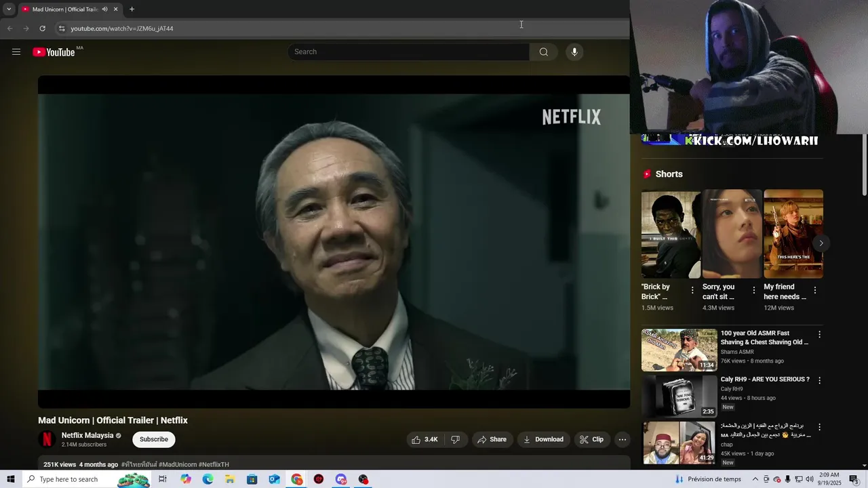Click the video title "Mad Unicorn | Official Trailer | Netflix"

click(113, 420)
